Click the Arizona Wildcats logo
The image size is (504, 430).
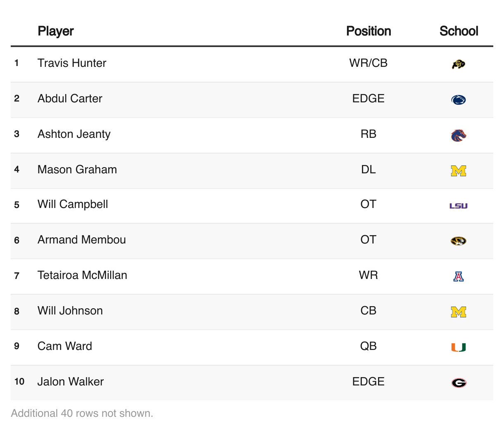click(x=459, y=276)
